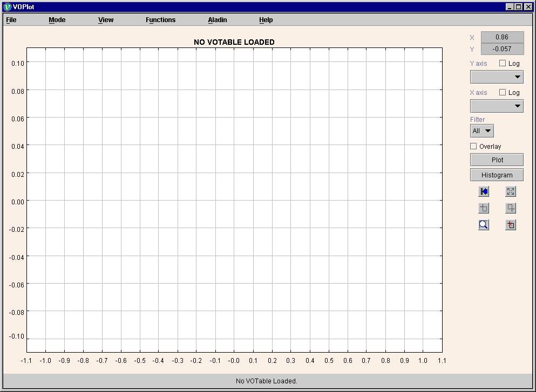This screenshot has height=392, width=536.
Task: Click the Y-axis tick label 0.10
Action: (x=18, y=63)
